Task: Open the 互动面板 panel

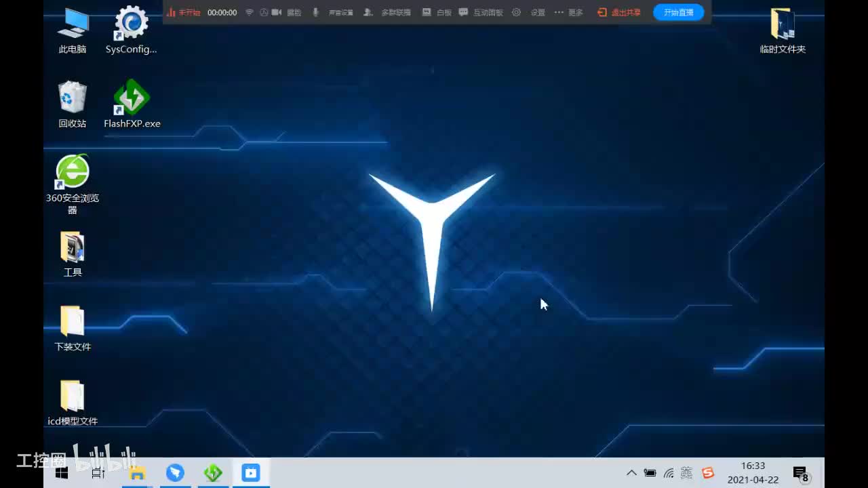Action: click(481, 12)
